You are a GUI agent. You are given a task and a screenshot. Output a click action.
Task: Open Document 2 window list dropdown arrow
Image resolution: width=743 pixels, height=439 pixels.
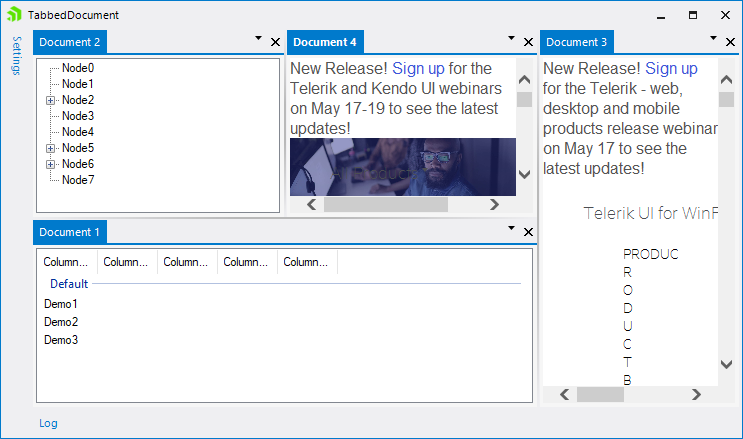pyautogui.click(x=258, y=38)
